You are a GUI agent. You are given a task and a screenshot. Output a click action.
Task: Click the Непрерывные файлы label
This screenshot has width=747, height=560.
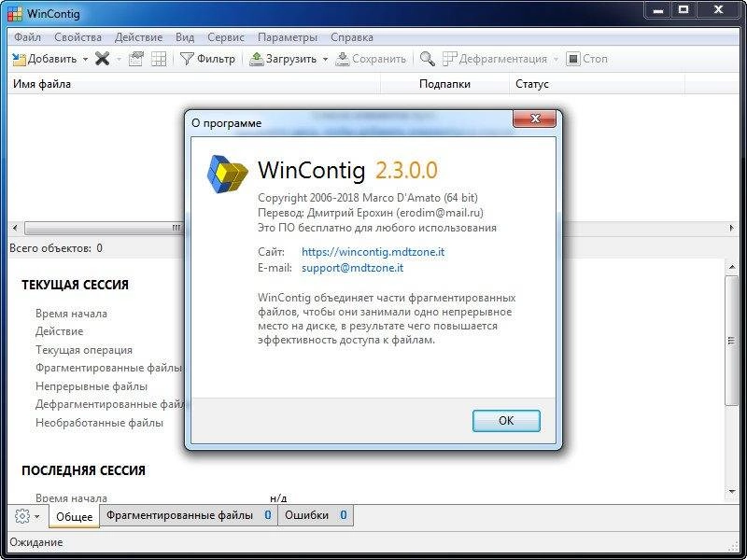click(92, 386)
